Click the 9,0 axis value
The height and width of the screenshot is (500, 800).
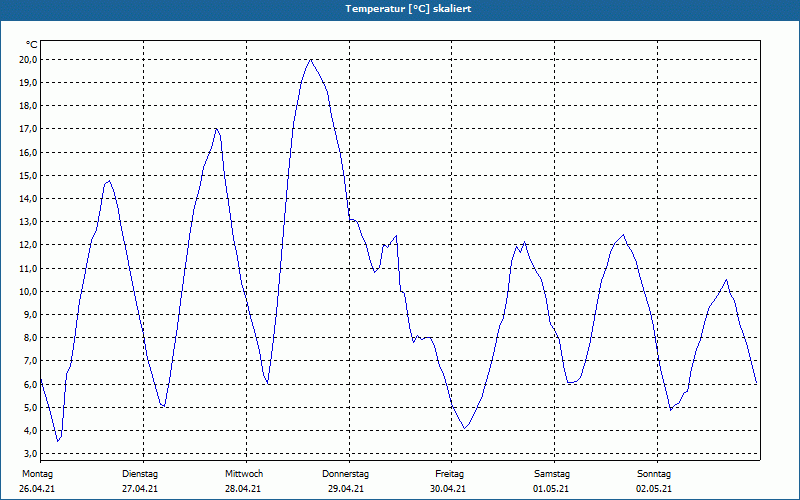pos(31,314)
